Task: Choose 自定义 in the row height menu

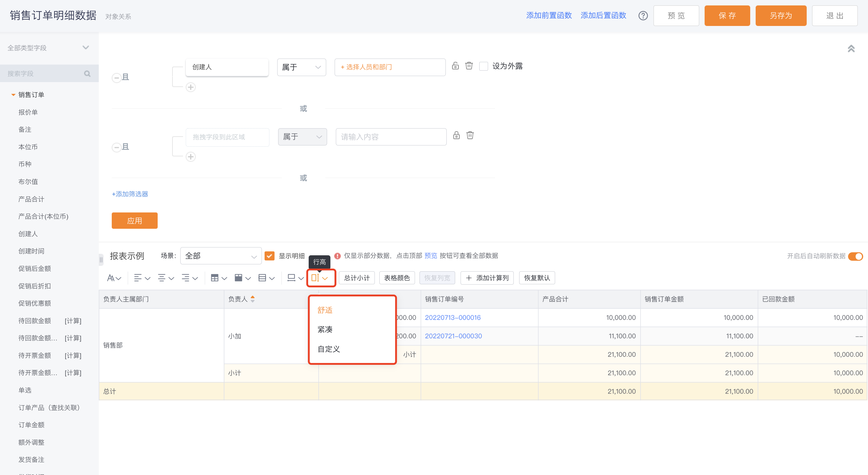Action: pyautogui.click(x=329, y=349)
